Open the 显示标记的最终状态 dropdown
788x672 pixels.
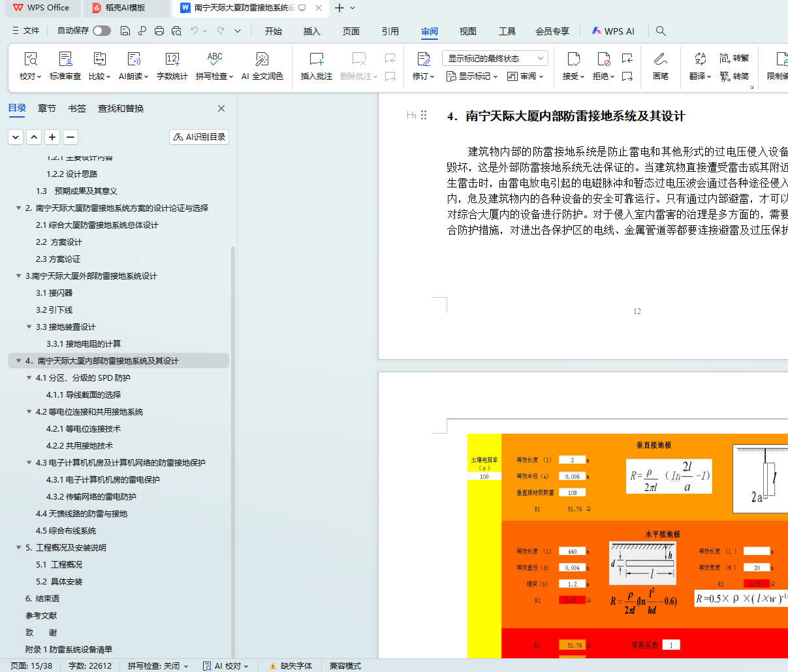(496, 58)
